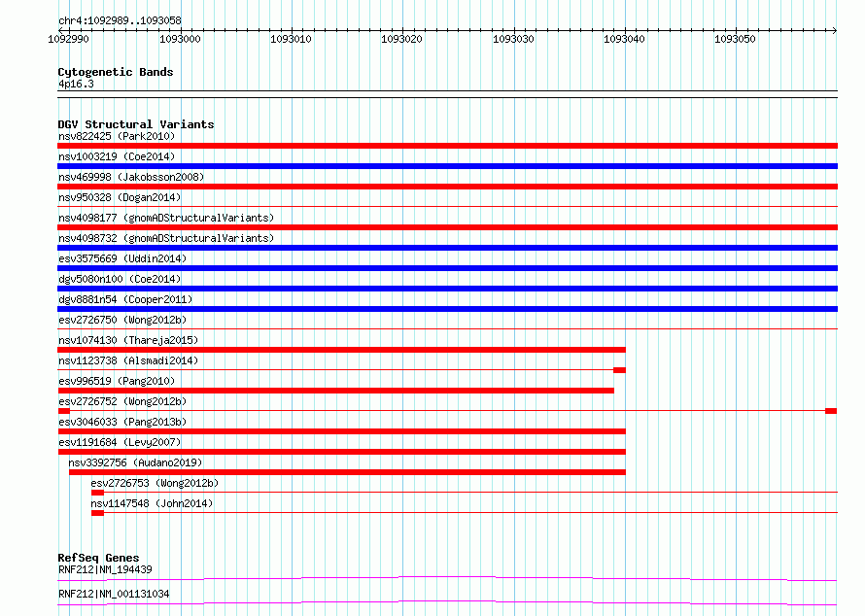Click left-end red block of esv2726752
This screenshot has height=616, width=865.
click(x=64, y=411)
